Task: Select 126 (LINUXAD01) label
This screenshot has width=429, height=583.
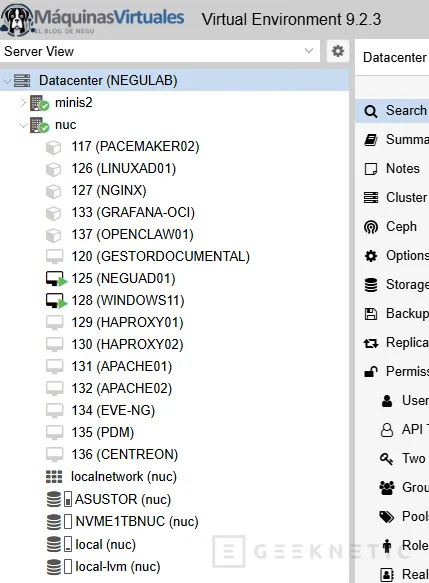Action: coord(123,169)
